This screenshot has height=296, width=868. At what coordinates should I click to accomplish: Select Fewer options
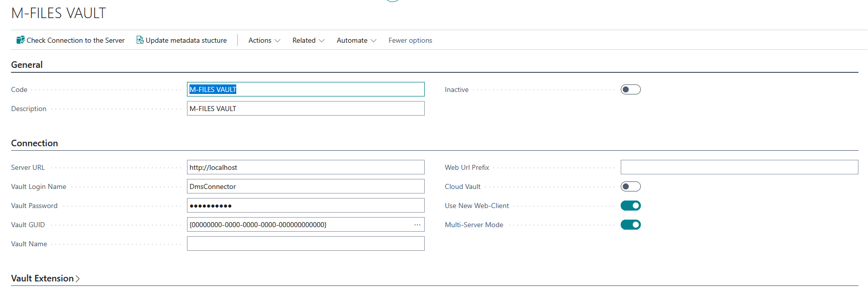(x=410, y=40)
